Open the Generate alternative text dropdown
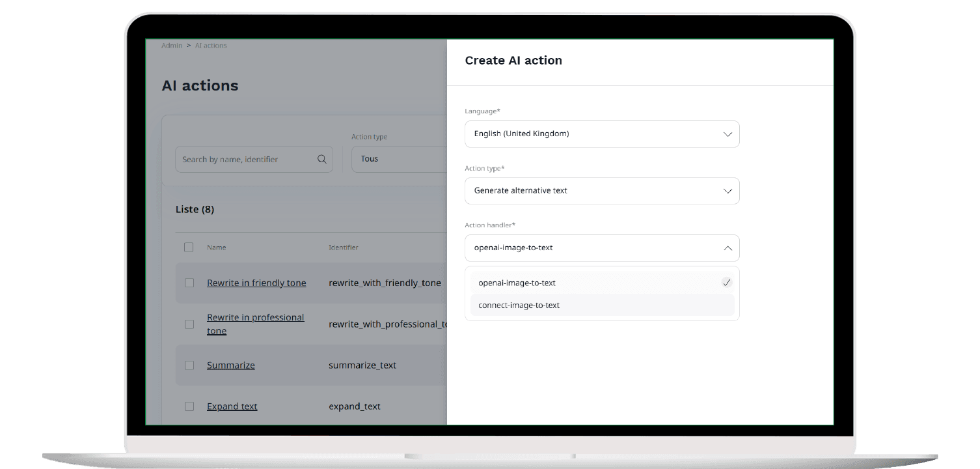The image size is (980, 469). 595,191
